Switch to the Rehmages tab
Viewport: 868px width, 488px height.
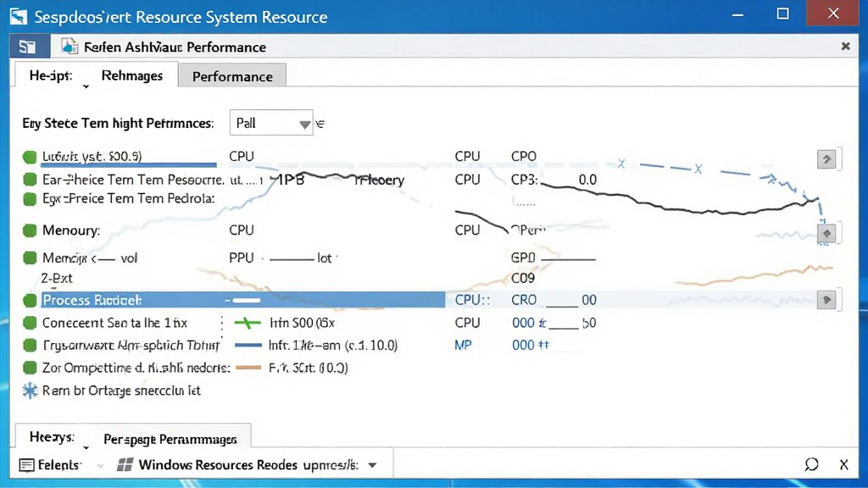pos(131,75)
